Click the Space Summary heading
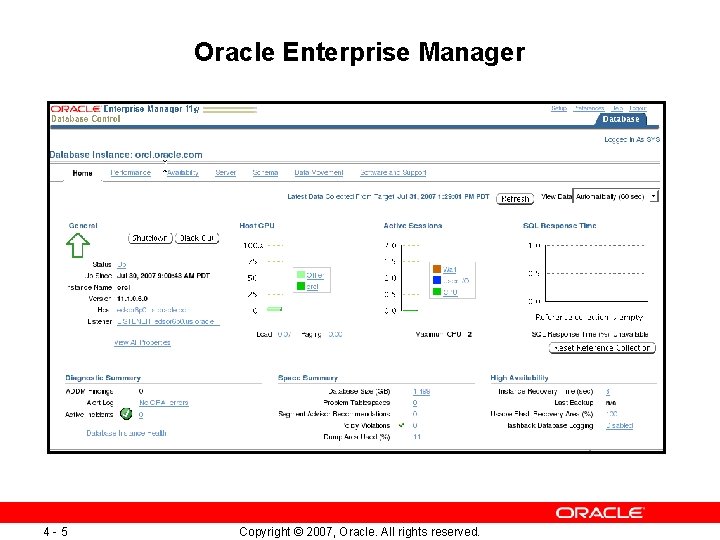Screen dimensions: 720x540 308,378
